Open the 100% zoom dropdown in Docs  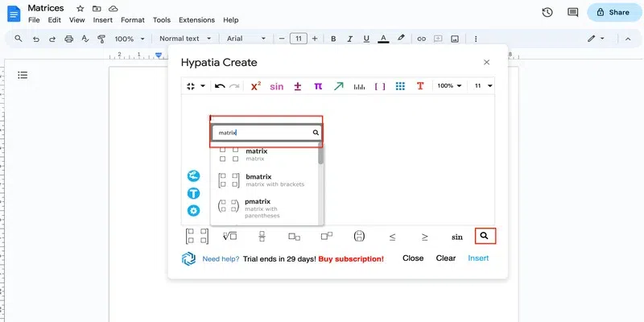pyautogui.click(x=130, y=39)
